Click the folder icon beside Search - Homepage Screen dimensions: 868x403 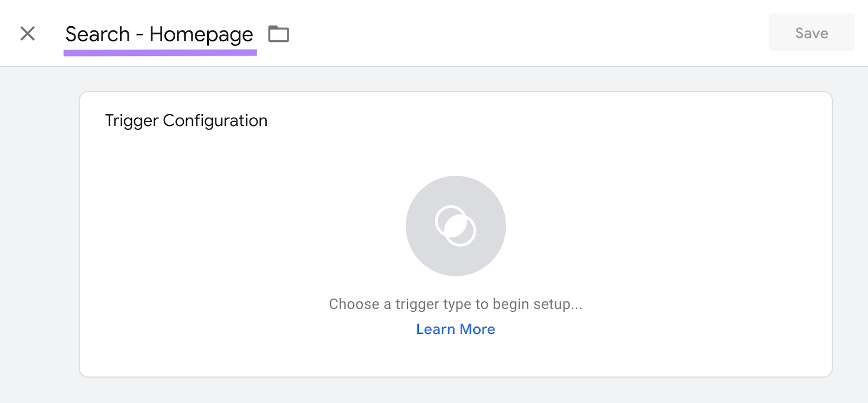click(x=278, y=34)
